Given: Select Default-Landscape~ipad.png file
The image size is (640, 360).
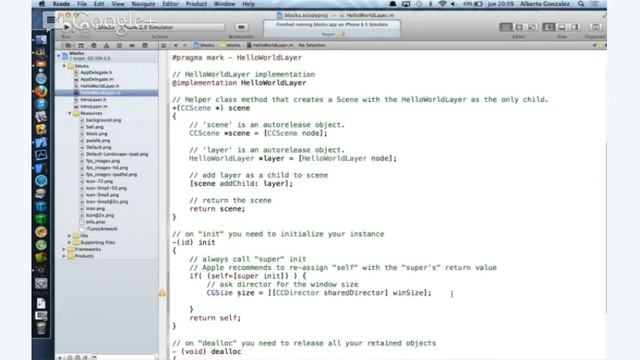Looking at the screenshot, I should [117, 154].
